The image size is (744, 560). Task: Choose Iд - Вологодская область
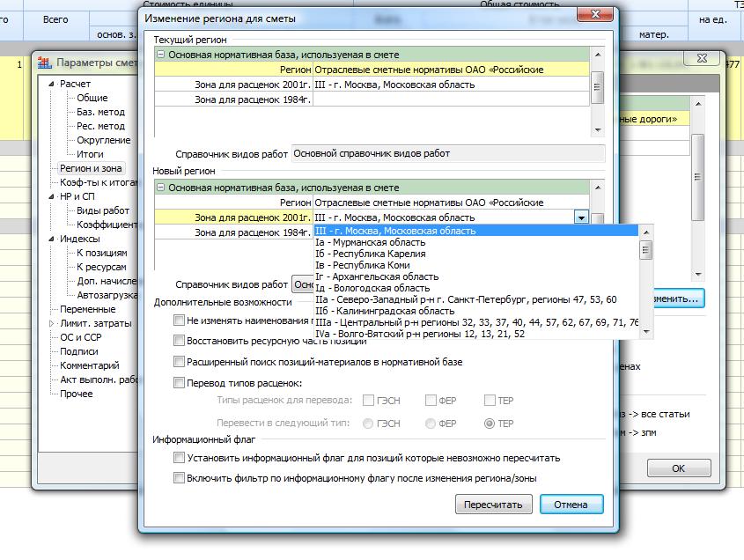[476, 288]
